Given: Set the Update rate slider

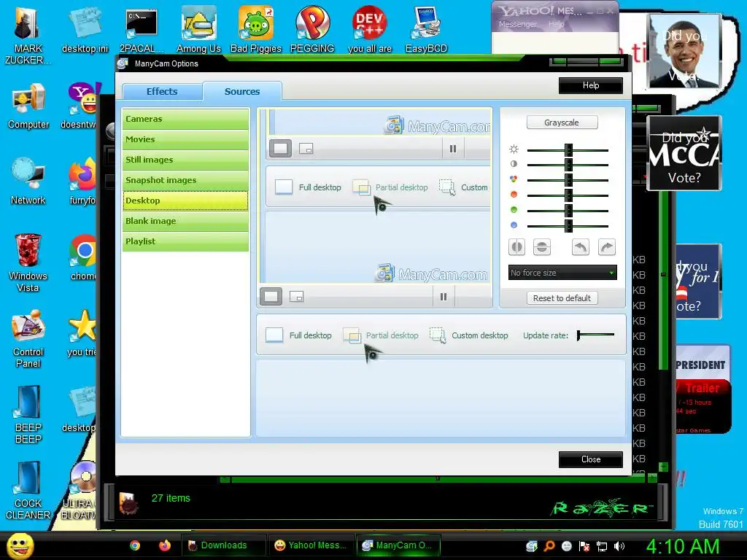Looking at the screenshot, I should coord(595,335).
